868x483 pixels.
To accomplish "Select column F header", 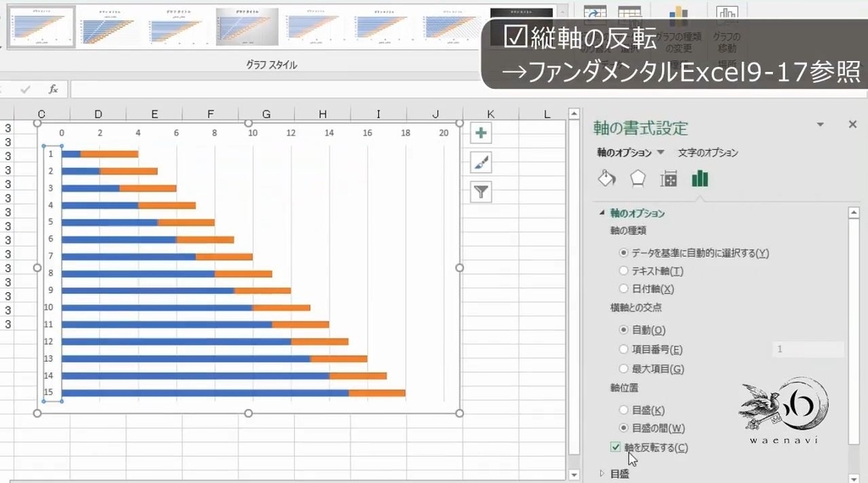I will pyautogui.click(x=210, y=114).
